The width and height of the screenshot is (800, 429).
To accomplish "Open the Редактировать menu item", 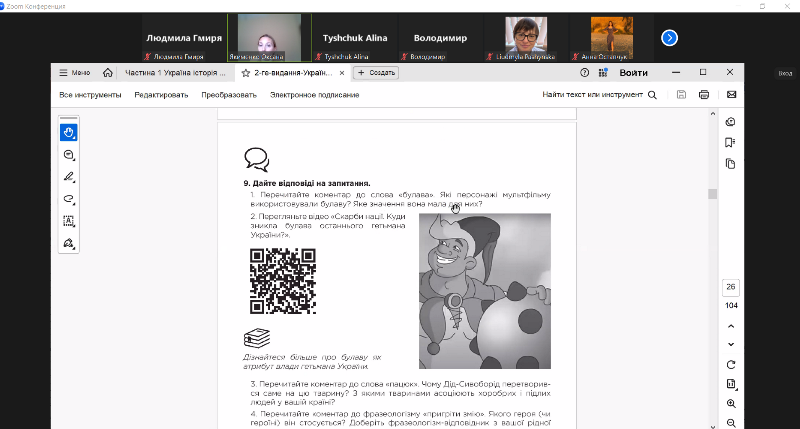I will point(161,95).
